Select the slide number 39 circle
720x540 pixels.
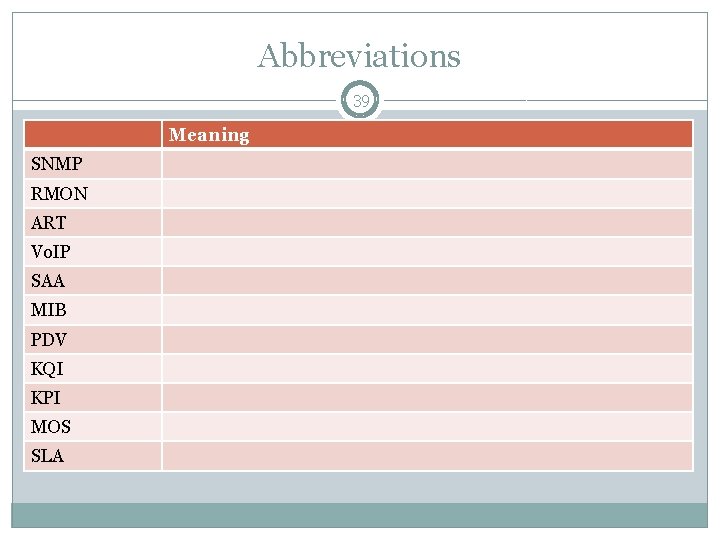[x=360, y=101]
